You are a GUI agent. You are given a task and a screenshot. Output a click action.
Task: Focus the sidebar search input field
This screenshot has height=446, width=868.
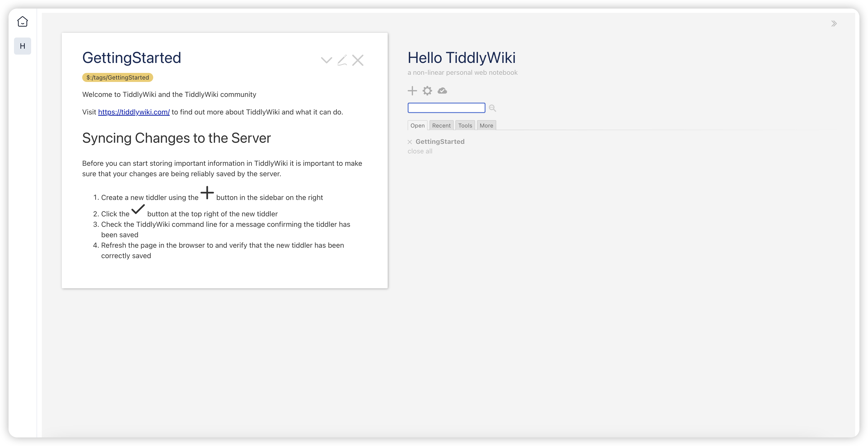pyautogui.click(x=446, y=108)
